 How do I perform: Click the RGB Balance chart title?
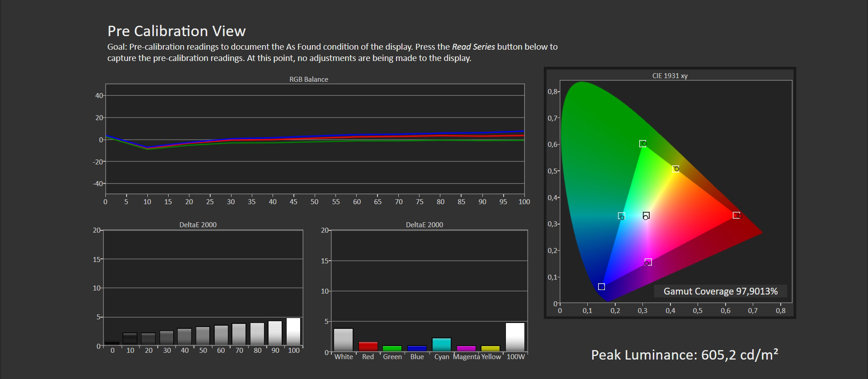[x=309, y=80]
